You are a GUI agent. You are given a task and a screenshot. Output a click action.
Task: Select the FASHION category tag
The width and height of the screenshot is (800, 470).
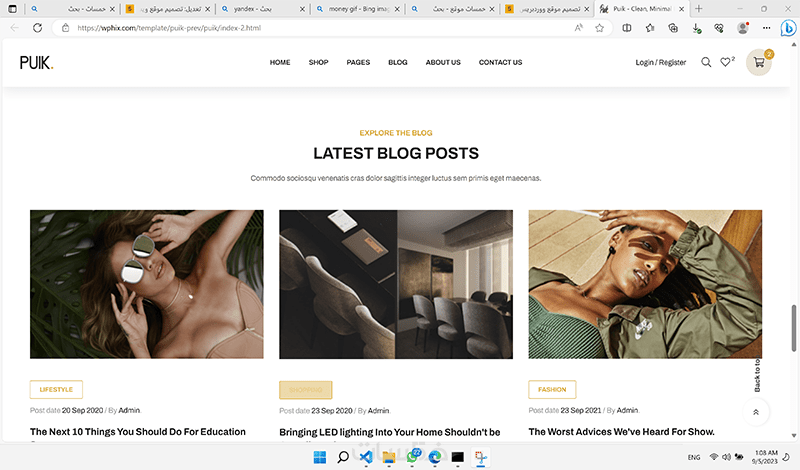(x=552, y=389)
